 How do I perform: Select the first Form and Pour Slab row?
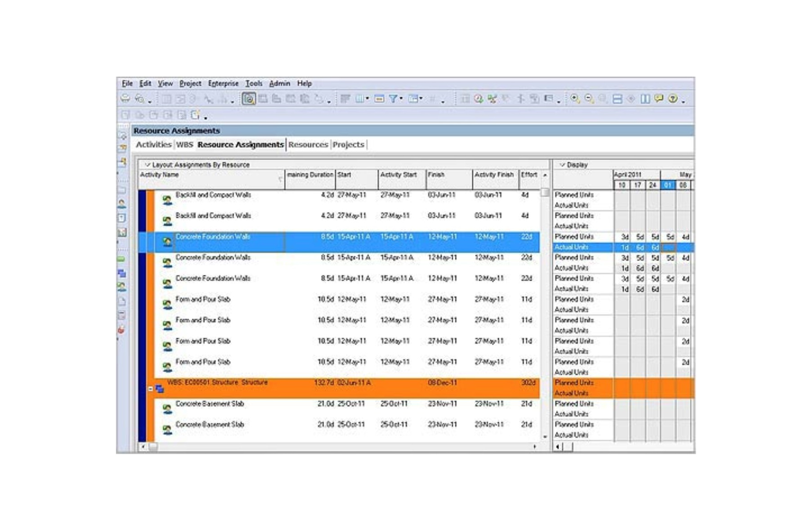(347, 305)
